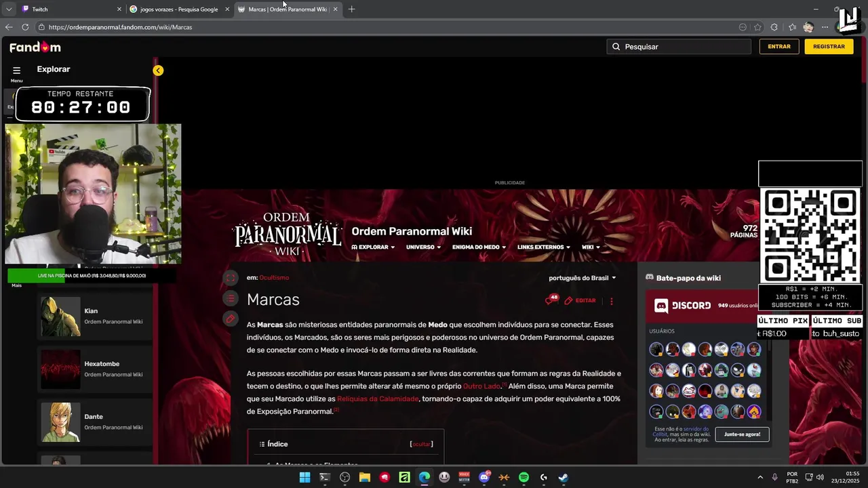Expand the EXPLORAR wiki menu
This screenshot has width=868, height=488.
[373, 247]
